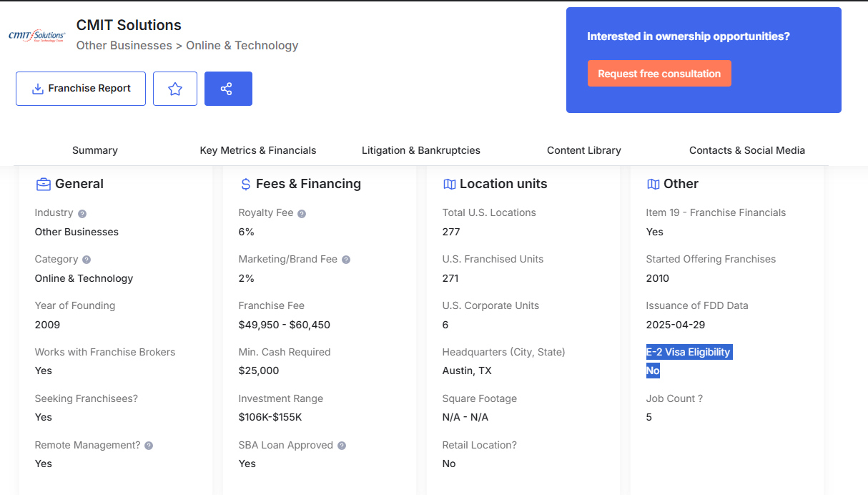Click the Fees & Financing dollar icon
Viewport: 868px width, 495px height.
point(245,185)
